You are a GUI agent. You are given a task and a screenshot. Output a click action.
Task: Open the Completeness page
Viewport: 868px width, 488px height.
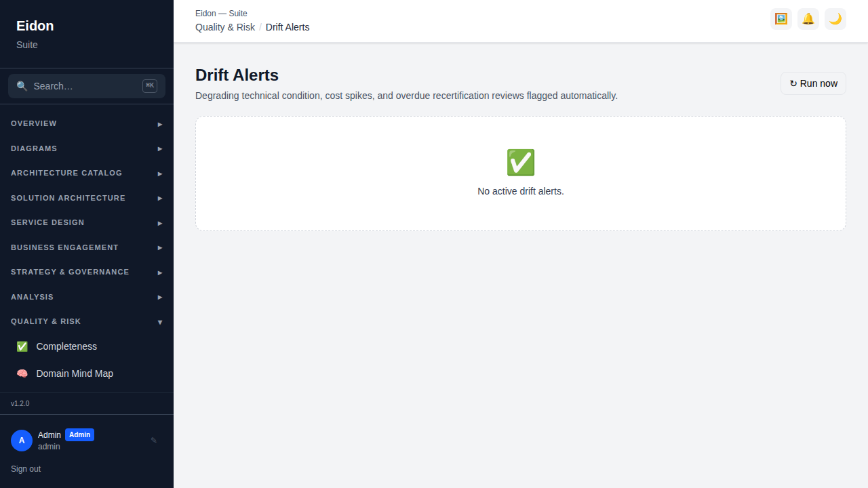(x=87, y=346)
